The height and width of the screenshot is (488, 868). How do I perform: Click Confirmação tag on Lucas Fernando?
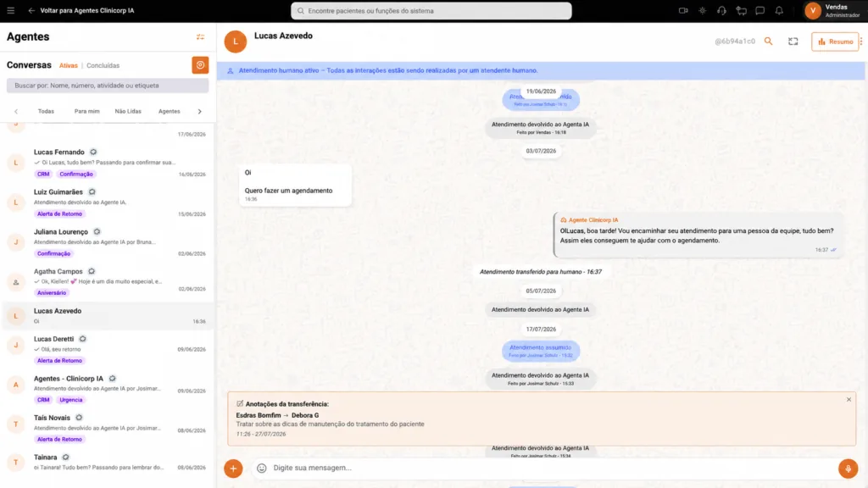click(x=76, y=174)
